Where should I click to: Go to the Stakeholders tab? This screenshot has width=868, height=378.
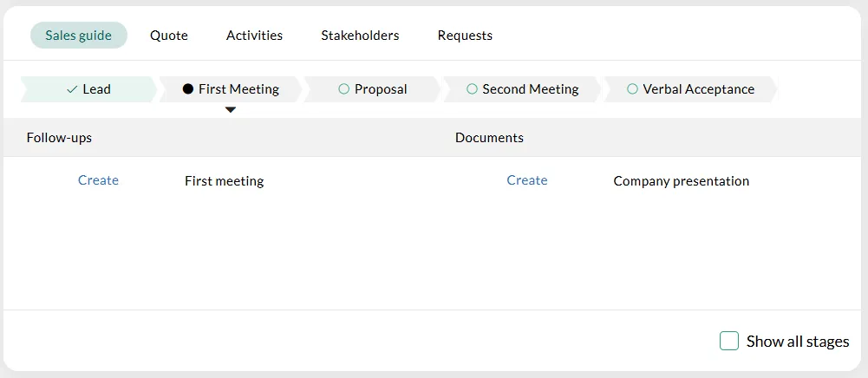360,36
